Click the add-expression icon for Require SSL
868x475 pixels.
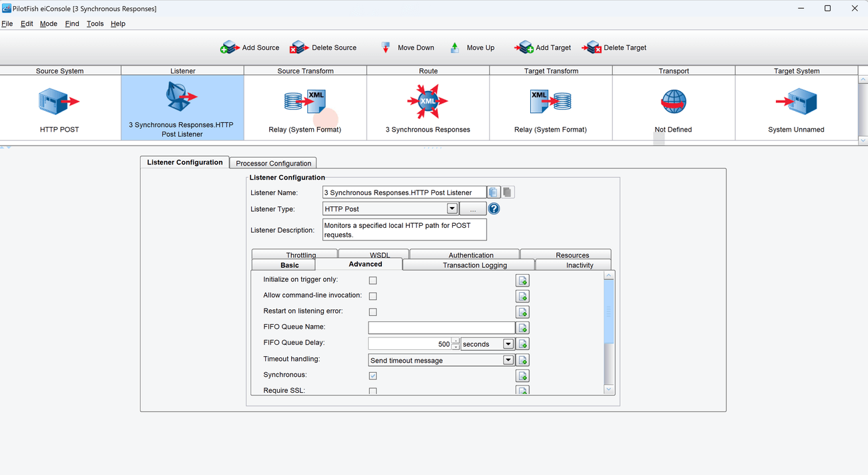[523, 390]
